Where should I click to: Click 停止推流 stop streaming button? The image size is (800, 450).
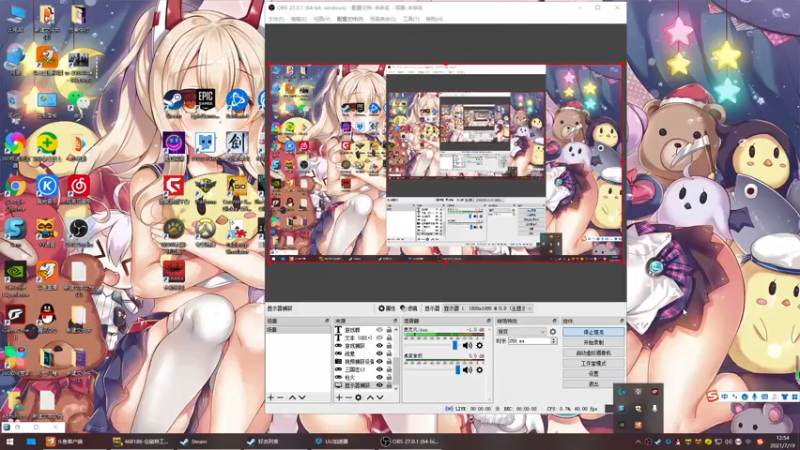click(x=593, y=332)
